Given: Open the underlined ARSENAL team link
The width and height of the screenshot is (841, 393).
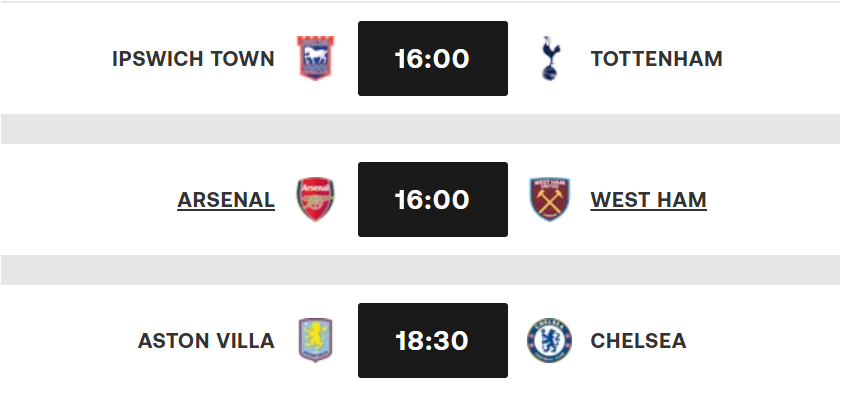Looking at the screenshot, I should point(226,200).
